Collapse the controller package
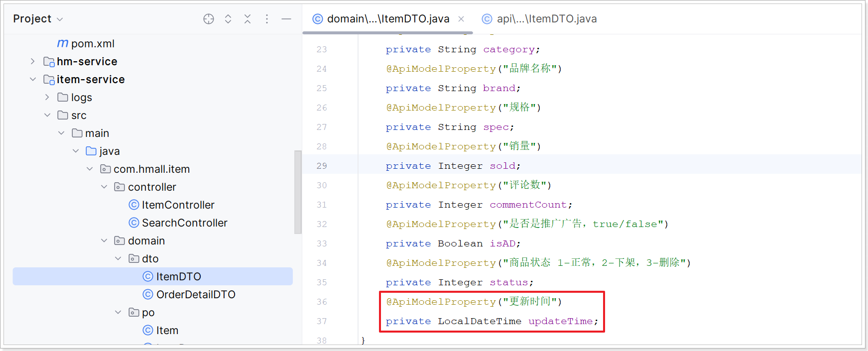The height and width of the screenshot is (351, 868). tap(104, 187)
